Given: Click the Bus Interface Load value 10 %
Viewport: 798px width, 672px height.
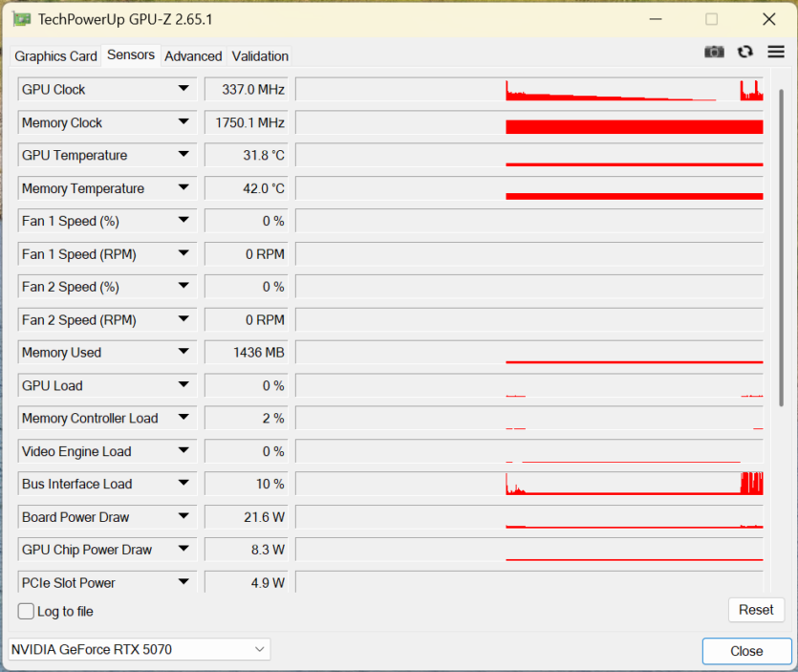Looking at the screenshot, I should pyautogui.click(x=247, y=483).
